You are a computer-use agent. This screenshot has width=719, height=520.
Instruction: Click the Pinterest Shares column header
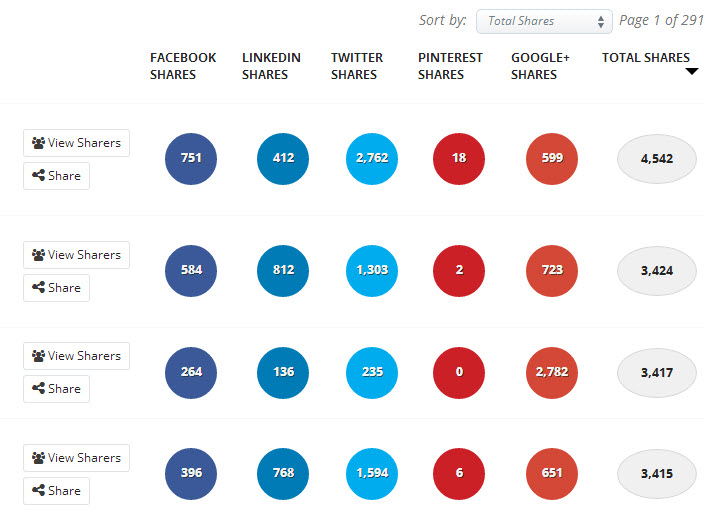coord(450,66)
